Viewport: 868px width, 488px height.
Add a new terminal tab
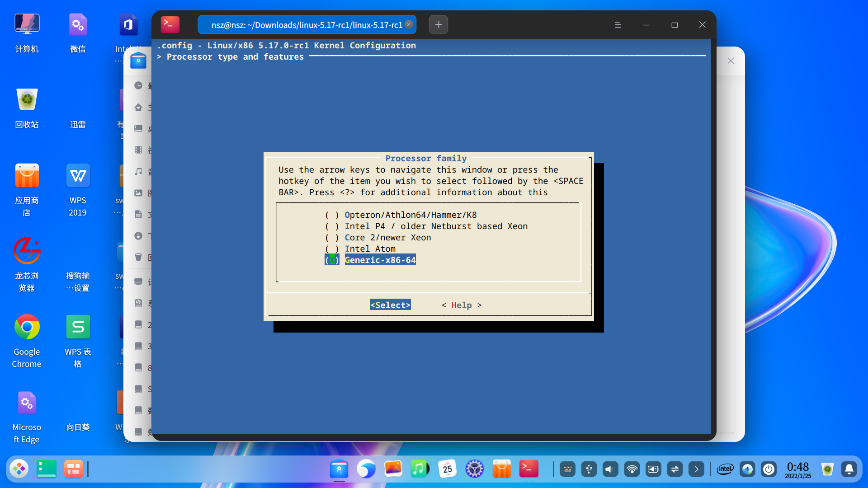pos(438,25)
